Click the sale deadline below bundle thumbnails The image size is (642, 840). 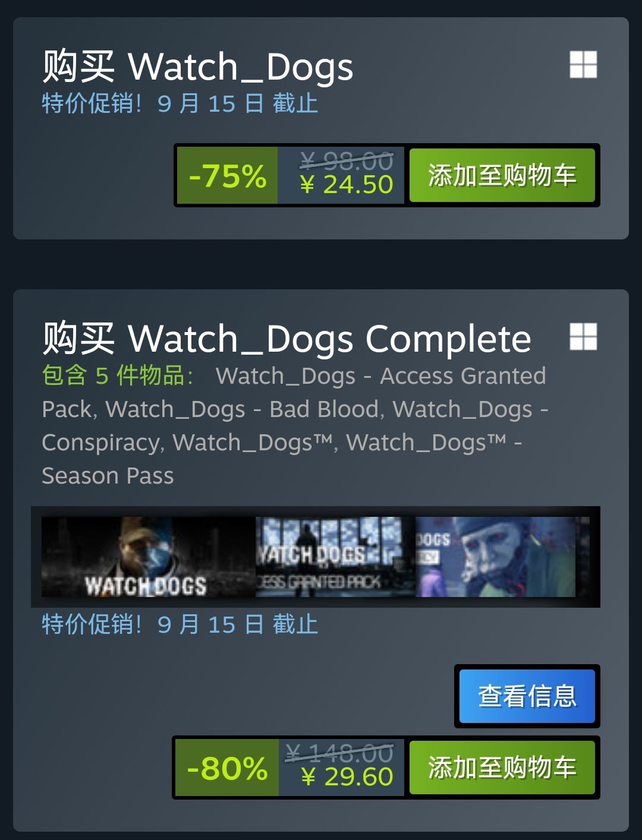point(180,624)
